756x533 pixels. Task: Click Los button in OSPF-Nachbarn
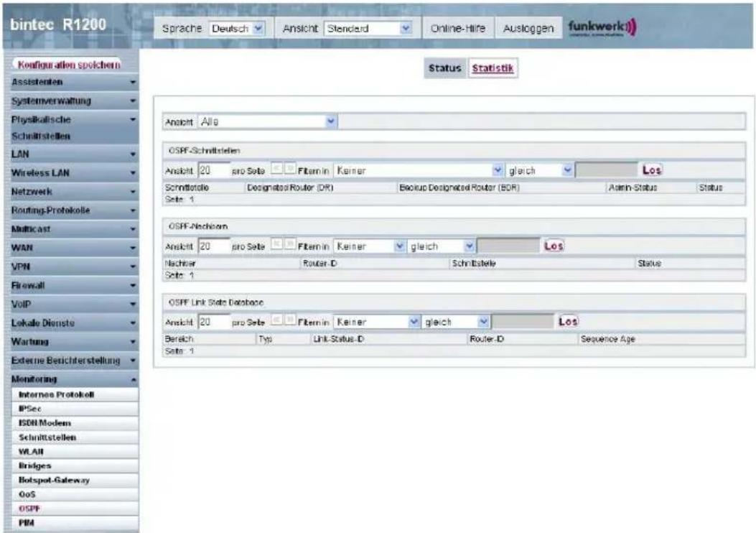pos(554,246)
